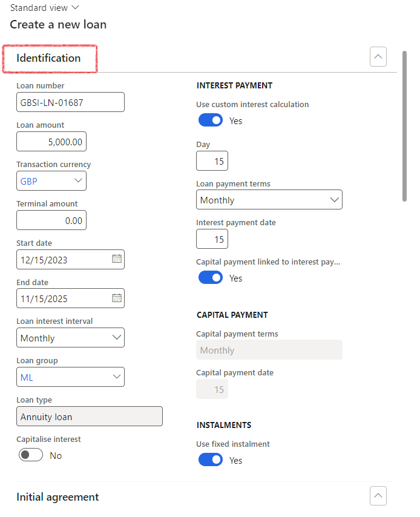Collapse the Identification section with chevron
Viewport: 420px width, 517px height.
point(378,57)
